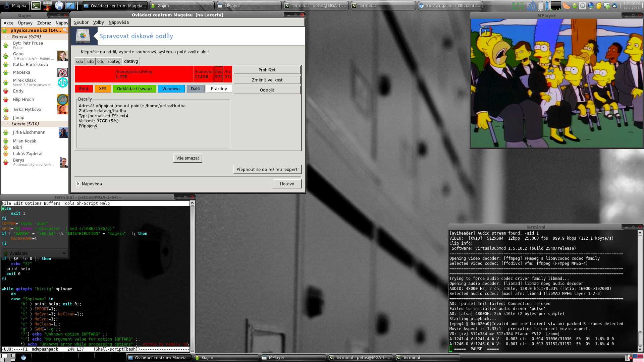The image size is (644, 362).
Task: Click the USA flag keyboard layout icon
Action: click(x=638, y=358)
